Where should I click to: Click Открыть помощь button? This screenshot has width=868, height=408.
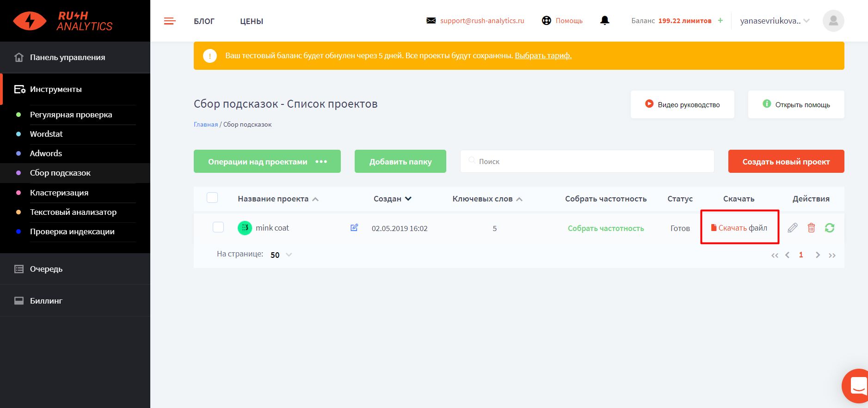796,104
